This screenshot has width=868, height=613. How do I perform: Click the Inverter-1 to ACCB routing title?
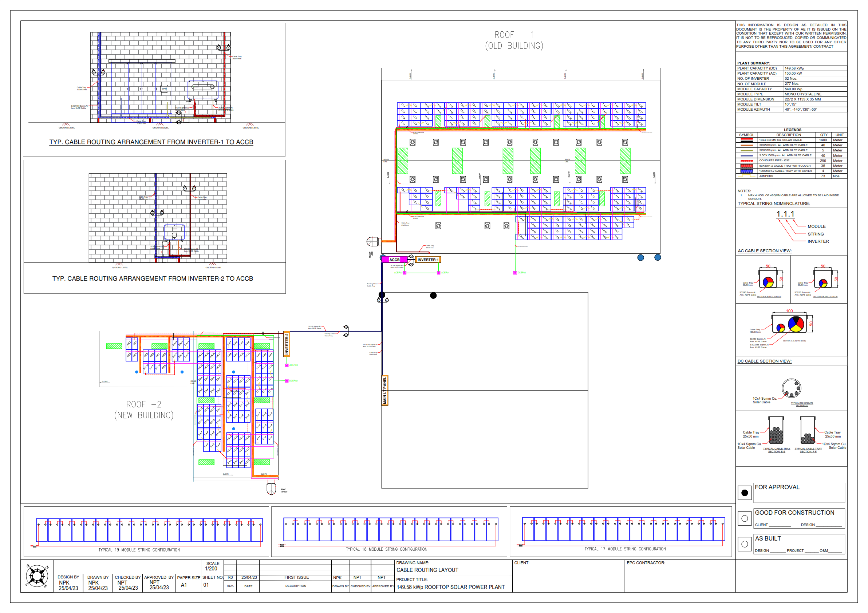click(x=151, y=142)
